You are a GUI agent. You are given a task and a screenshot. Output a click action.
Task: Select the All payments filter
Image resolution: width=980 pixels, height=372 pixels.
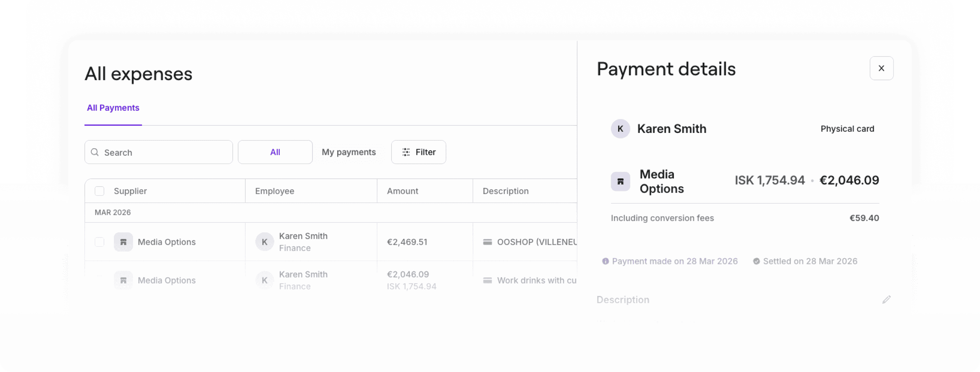coord(275,152)
